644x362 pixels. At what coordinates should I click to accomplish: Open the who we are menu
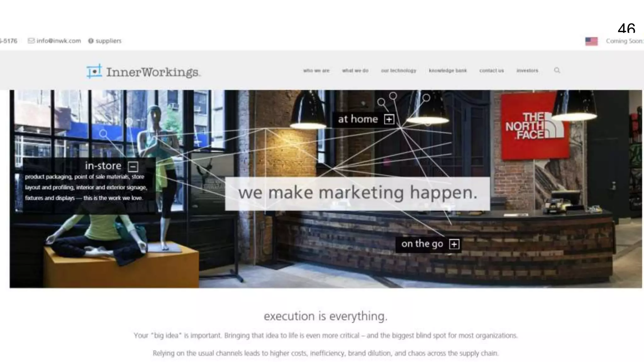tap(316, 71)
